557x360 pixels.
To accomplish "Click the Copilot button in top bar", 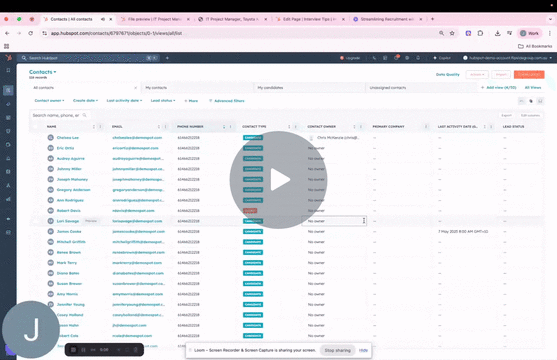I will pos(442,58).
